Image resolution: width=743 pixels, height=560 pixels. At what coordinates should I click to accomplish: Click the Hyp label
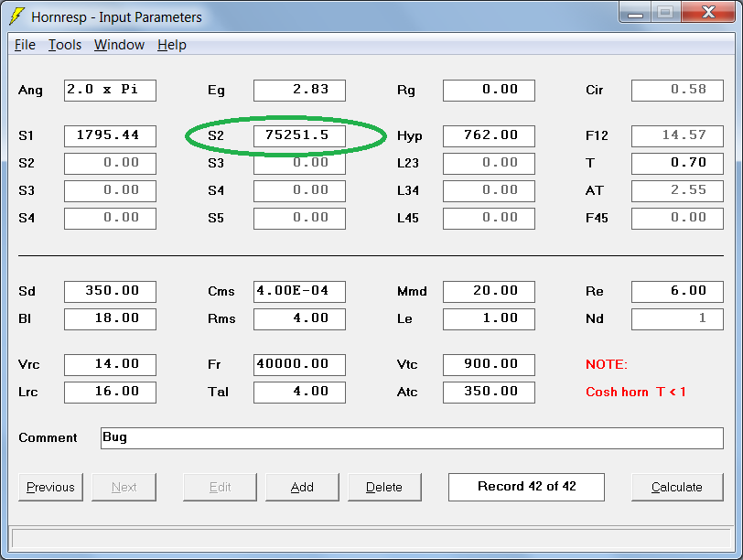click(409, 136)
